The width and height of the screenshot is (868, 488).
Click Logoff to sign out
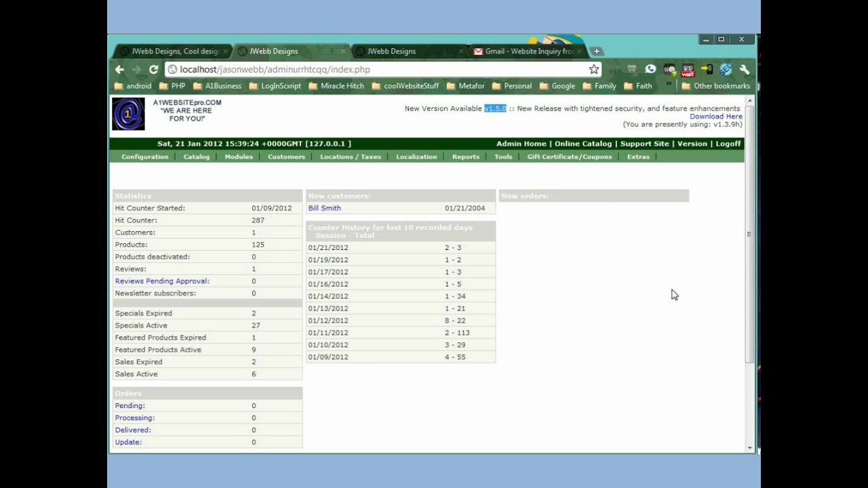(x=728, y=144)
